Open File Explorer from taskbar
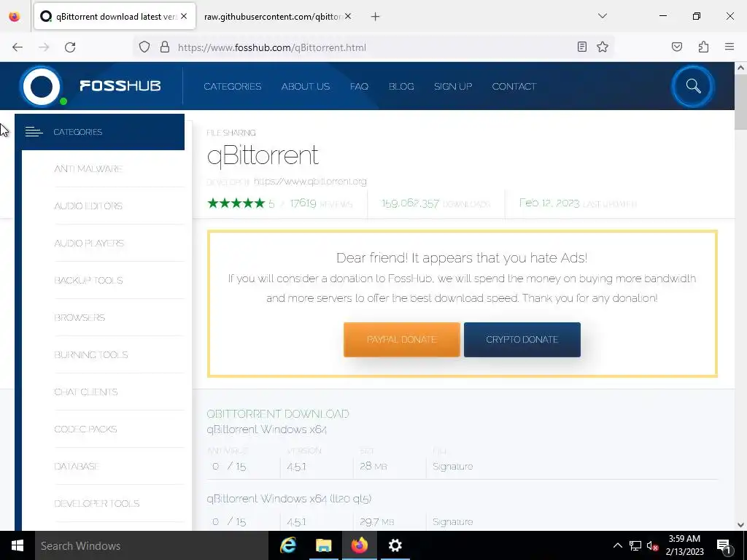This screenshot has width=747, height=560. (323, 545)
